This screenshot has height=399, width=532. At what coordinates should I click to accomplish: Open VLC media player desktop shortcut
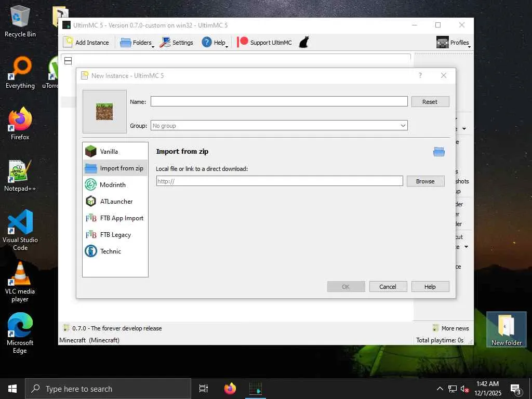point(20,282)
